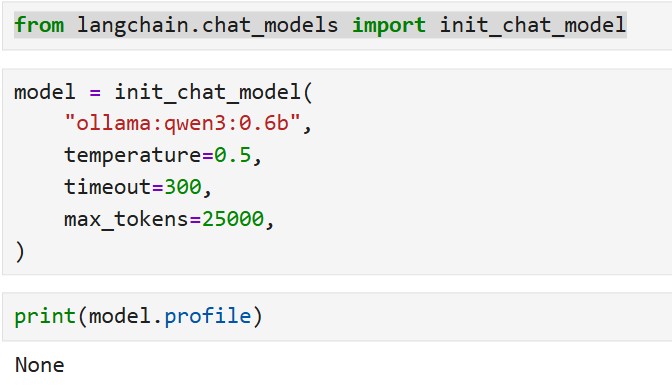Click the timeout parameter name
The image size is (672, 388).
(x=108, y=187)
